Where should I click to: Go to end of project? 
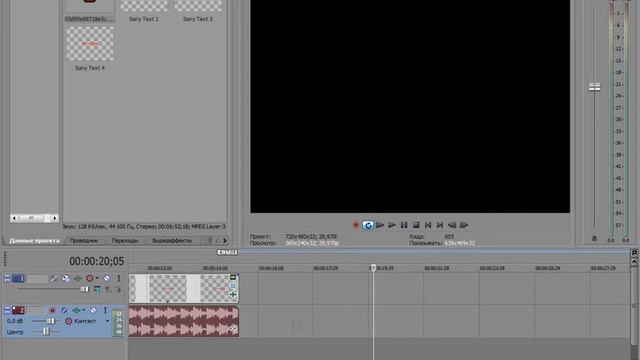point(440,225)
